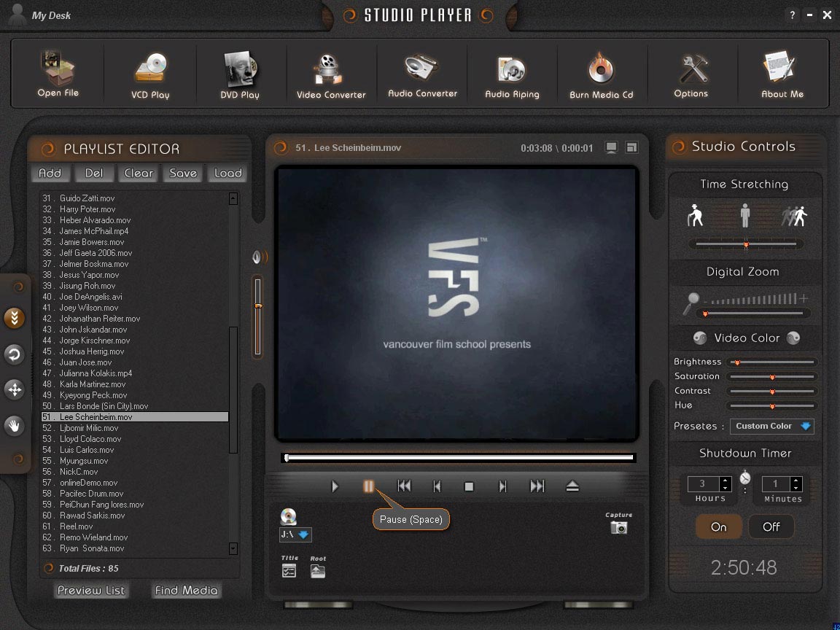This screenshot has height=630, width=840.
Task: Open the help question mark button
Action: point(792,15)
